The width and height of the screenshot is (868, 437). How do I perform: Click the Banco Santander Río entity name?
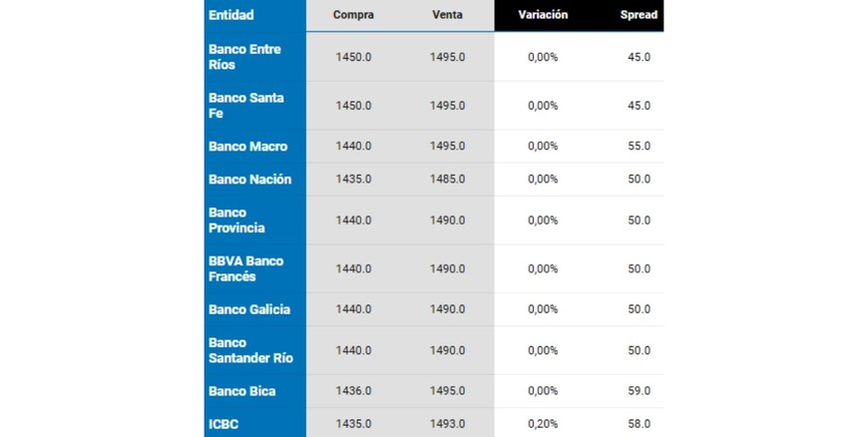[250, 350]
